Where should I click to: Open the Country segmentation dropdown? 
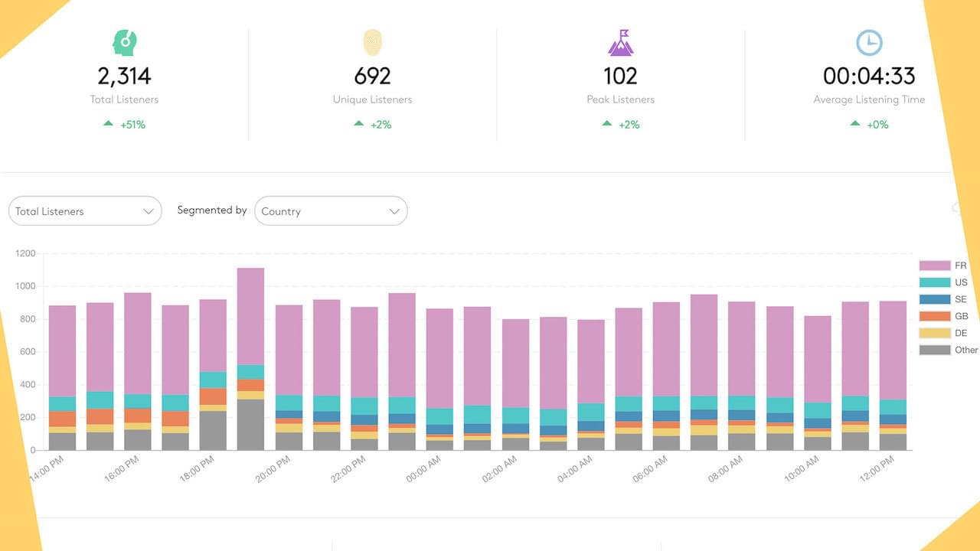330,211
